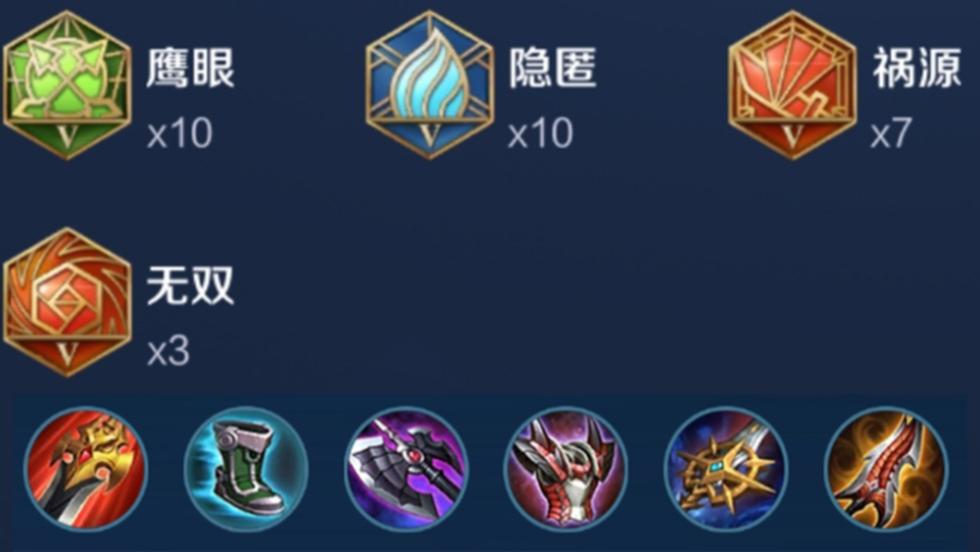Select the blue 隐匿 flame rune icon
The width and height of the screenshot is (980, 552).
[430, 85]
